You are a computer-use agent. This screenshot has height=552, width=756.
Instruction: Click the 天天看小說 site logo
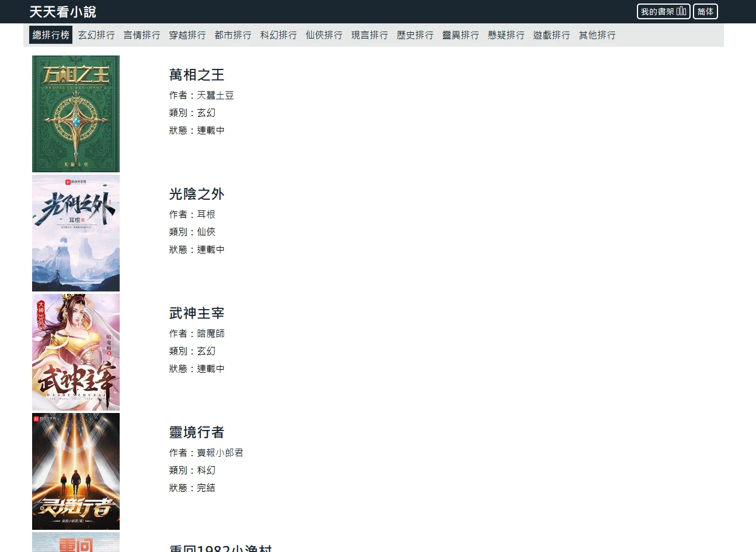[63, 12]
